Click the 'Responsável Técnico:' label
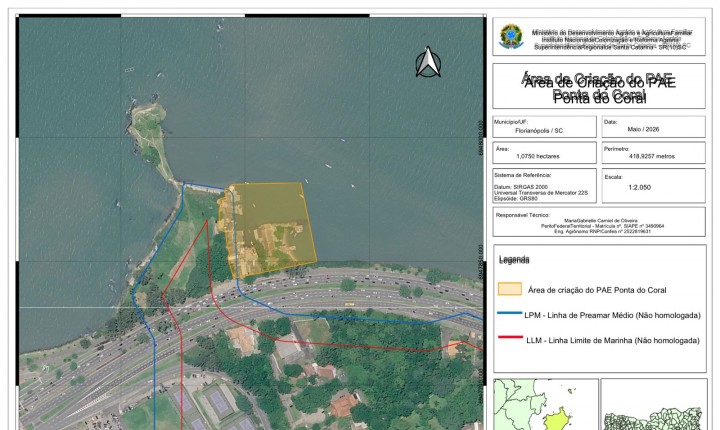 pyautogui.click(x=523, y=215)
